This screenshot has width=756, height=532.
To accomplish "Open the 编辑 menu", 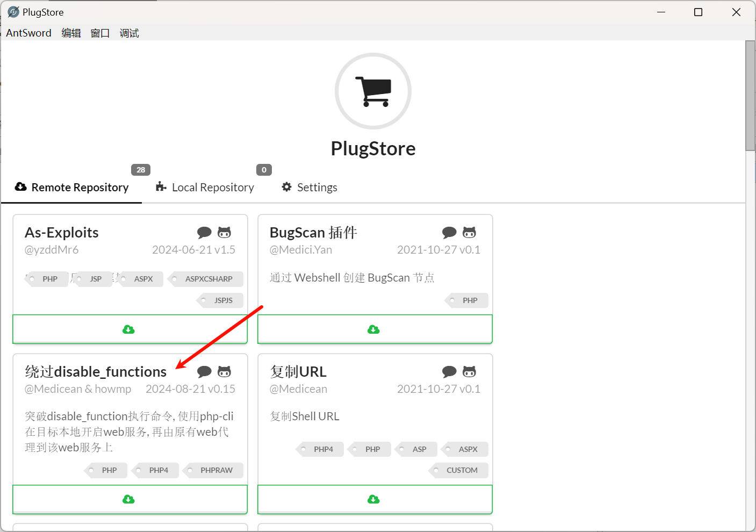I will coord(71,33).
